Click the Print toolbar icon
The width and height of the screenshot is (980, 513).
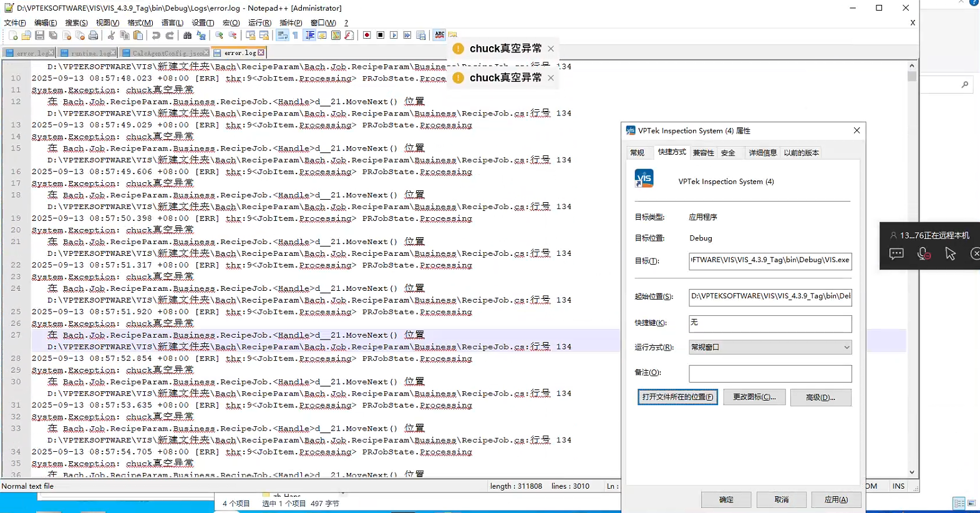point(94,36)
